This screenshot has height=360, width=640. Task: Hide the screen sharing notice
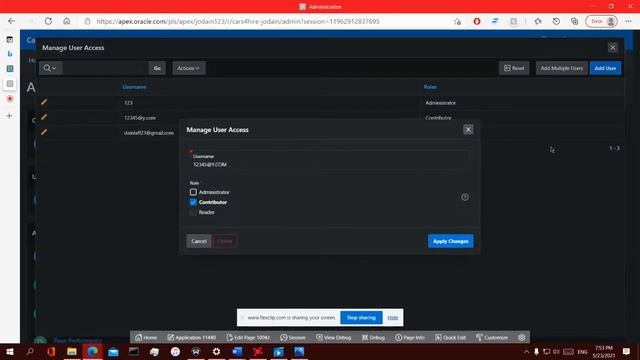click(x=393, y=318)
